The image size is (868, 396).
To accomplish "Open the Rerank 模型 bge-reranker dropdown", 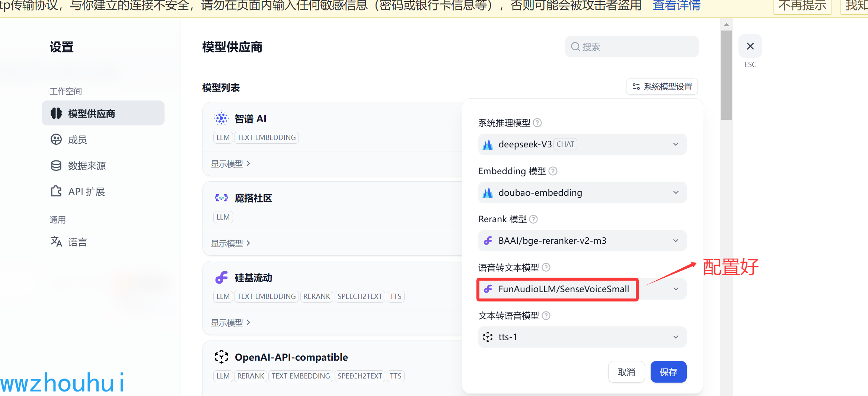I will 582,240.
